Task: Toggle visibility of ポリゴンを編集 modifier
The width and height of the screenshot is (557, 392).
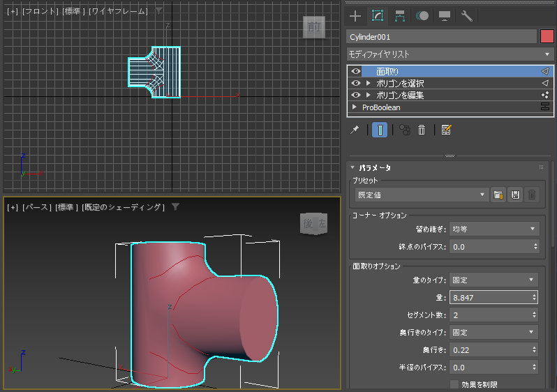Action: click(x=356, y=95)
